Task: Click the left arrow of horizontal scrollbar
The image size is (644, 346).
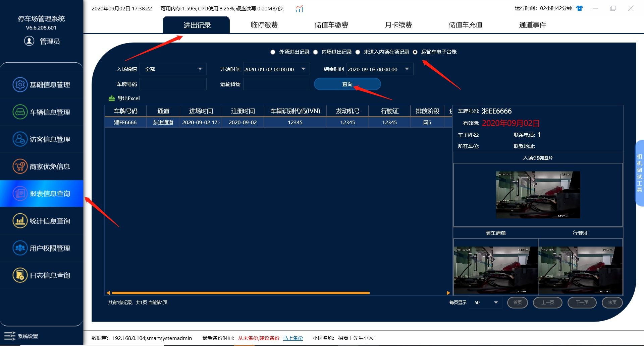Action: pyautogui.click(x=108, y=293)
